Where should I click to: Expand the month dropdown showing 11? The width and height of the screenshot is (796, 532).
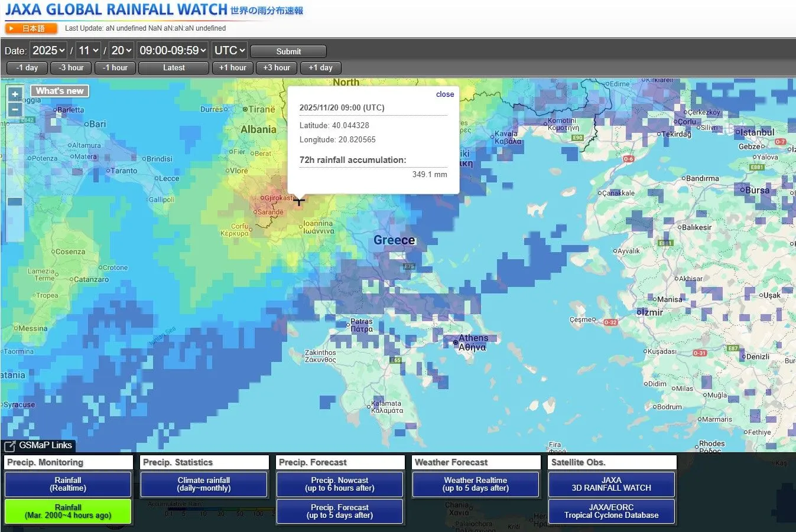[89, 51]
